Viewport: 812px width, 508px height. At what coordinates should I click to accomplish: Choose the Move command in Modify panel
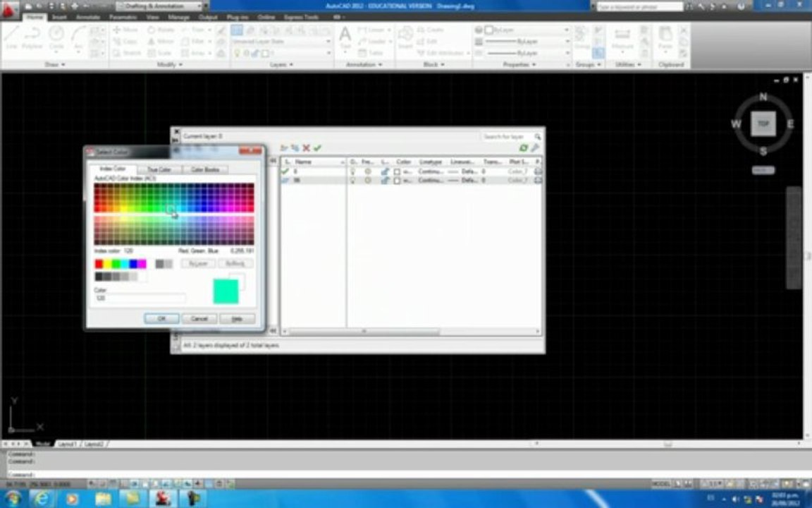tap(125, 30)
